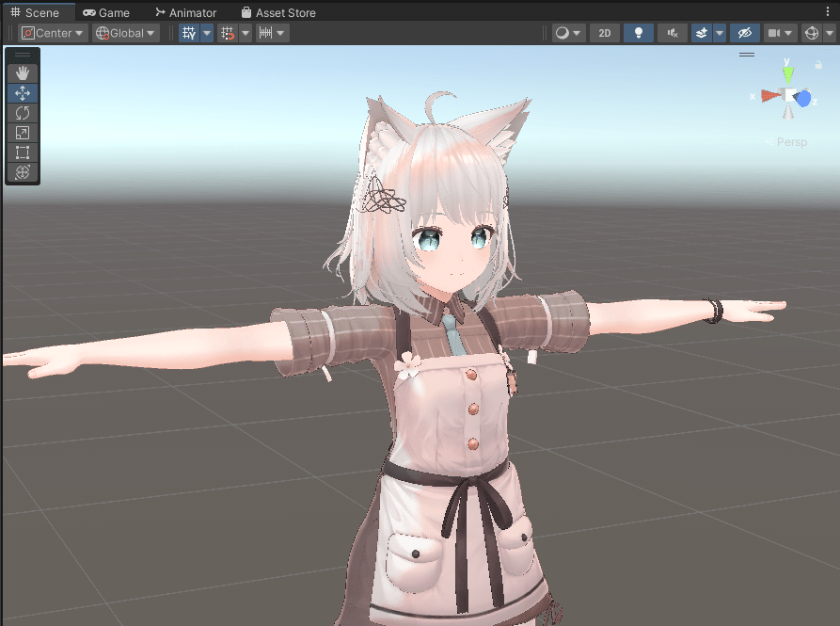The width and height of the screenshot is (840, 626).
Task: Click the green Y axis on scene gizmo
Action: (x=787, y=73)
